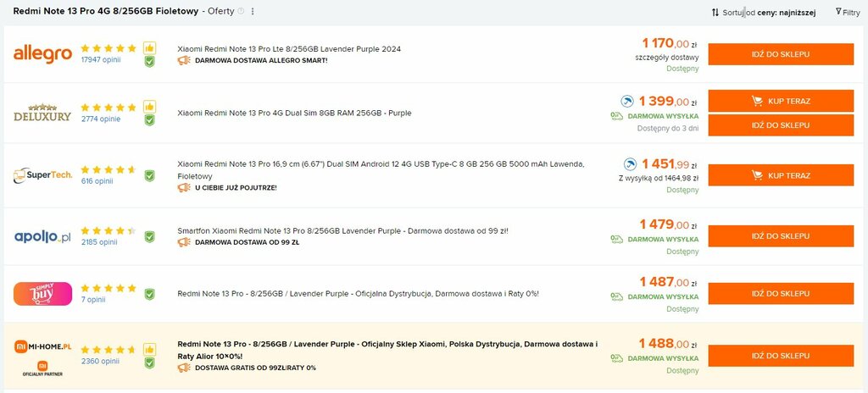Open the Dual Sim 8GB RAM Deluxury offer title
Image resolution: width=868 pixels, height=393 pixels.
[294, 113]
